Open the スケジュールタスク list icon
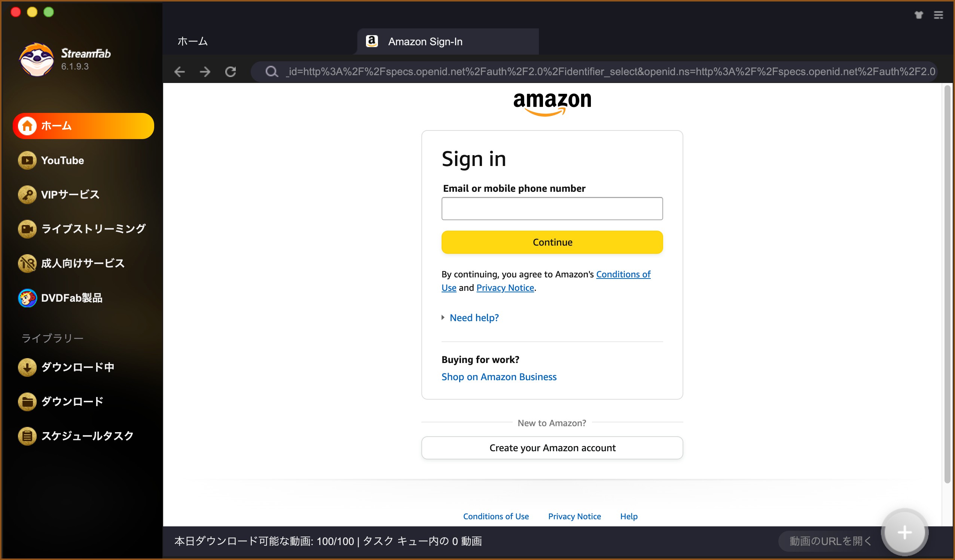 tap(27, 436)
